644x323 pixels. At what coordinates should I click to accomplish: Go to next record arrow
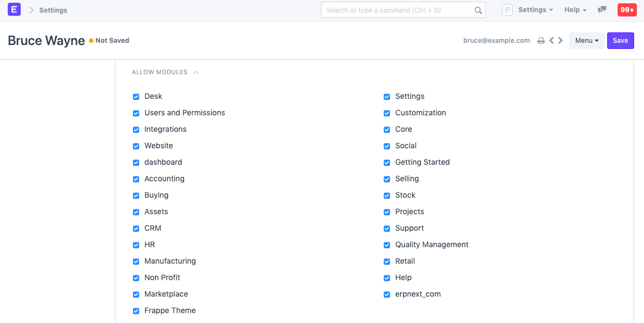coord(560,41)
